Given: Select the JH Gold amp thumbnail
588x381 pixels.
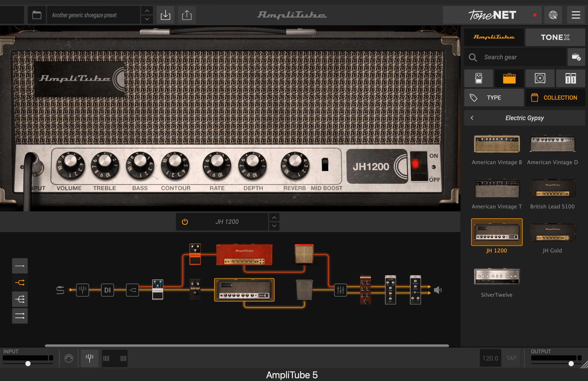Looking at the screenshot, I should coord(553,232).
